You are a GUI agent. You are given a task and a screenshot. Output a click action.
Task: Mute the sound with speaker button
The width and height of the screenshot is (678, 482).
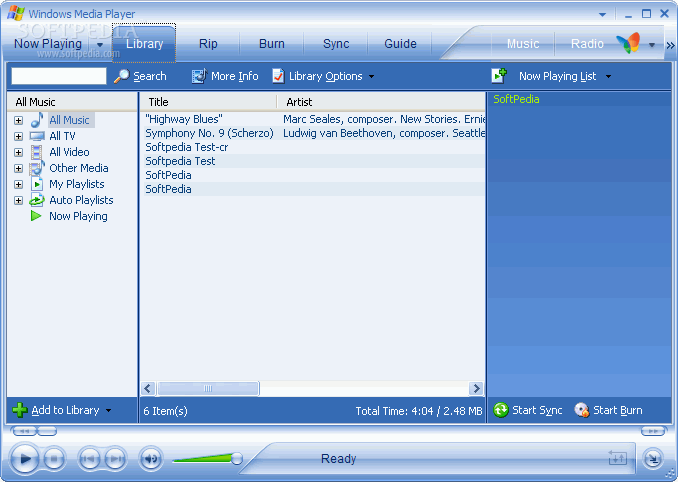pyautogui.click(x=150, y=459)
